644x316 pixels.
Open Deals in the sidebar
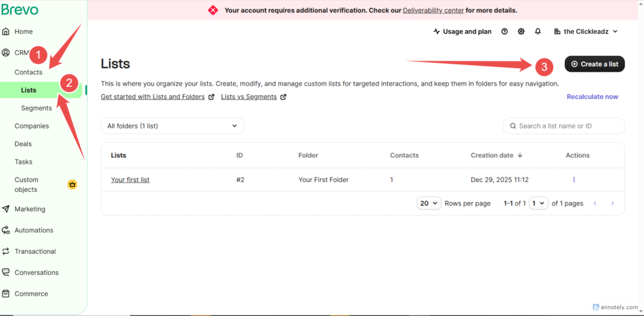point(23,144)
